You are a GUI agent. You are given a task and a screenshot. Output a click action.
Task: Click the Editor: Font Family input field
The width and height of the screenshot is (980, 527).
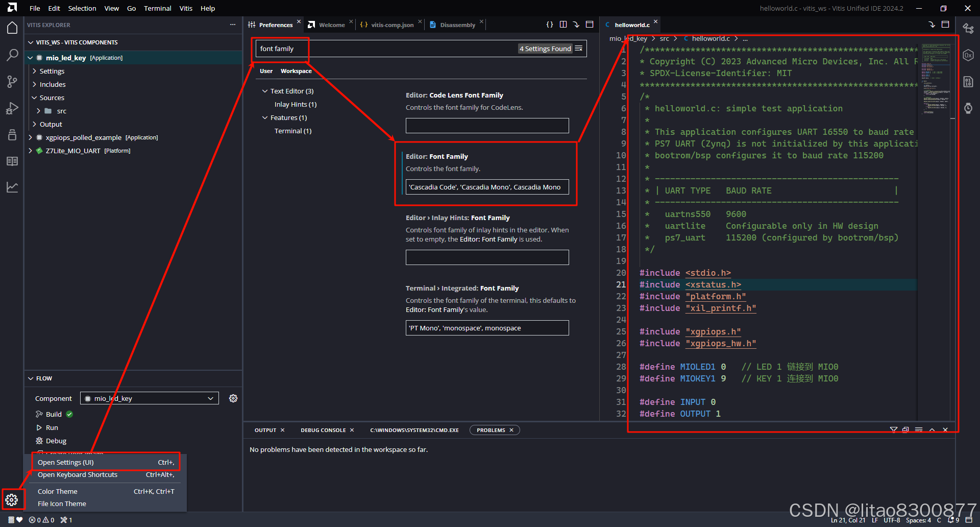[487, 187]
